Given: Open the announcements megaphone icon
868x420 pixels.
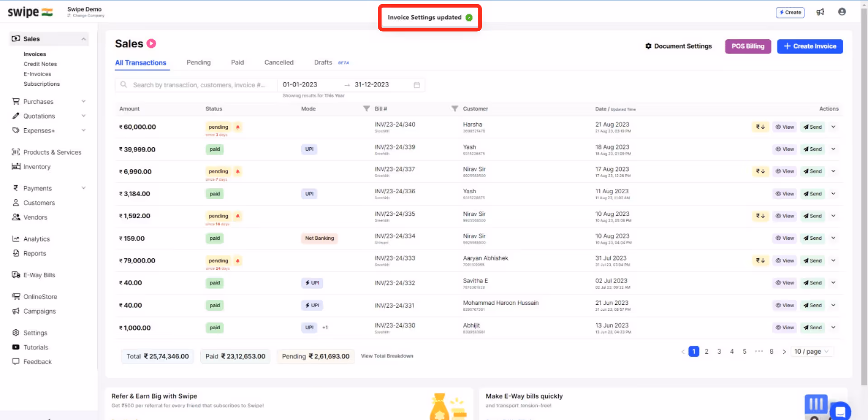Looking at the screenshot, I should pos(820,12).
